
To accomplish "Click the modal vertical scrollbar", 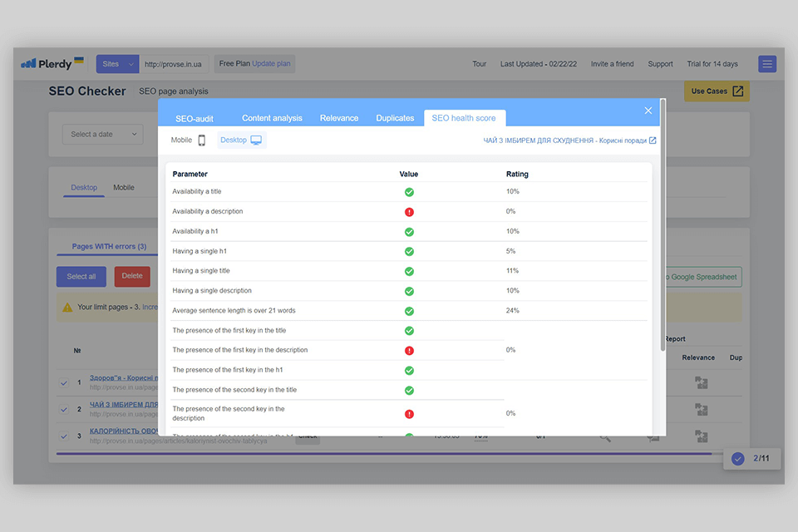I will pos(663,224).
